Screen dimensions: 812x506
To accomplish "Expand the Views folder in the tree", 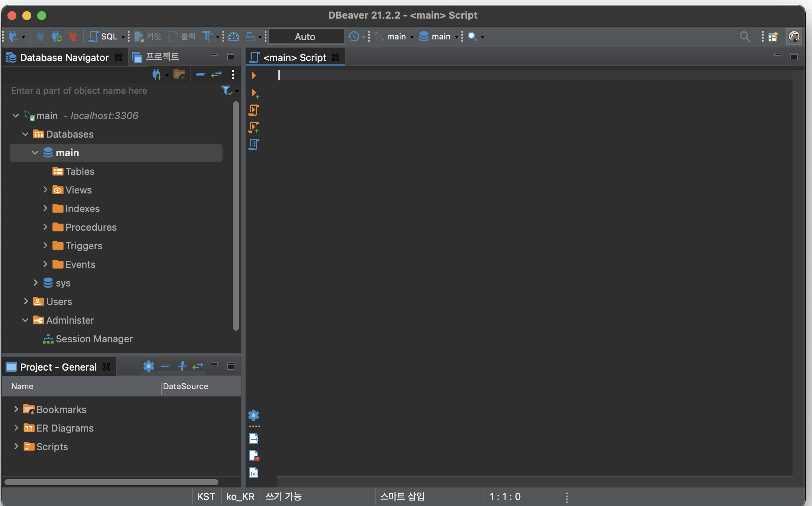I will click(x=45, y=190).
